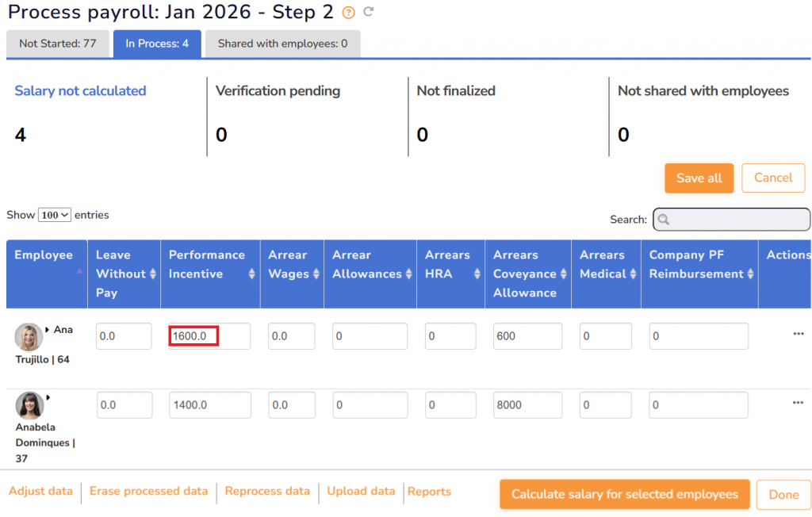
Task: Click Calculate salary for selected employees
Action: coord(624,494)
